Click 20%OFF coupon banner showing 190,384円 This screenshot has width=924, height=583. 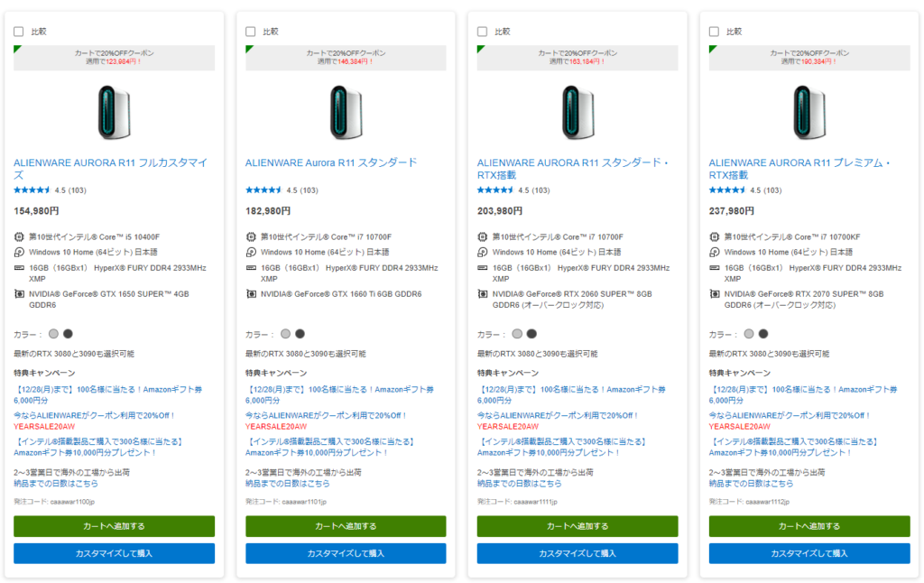(x=809, y=58)
